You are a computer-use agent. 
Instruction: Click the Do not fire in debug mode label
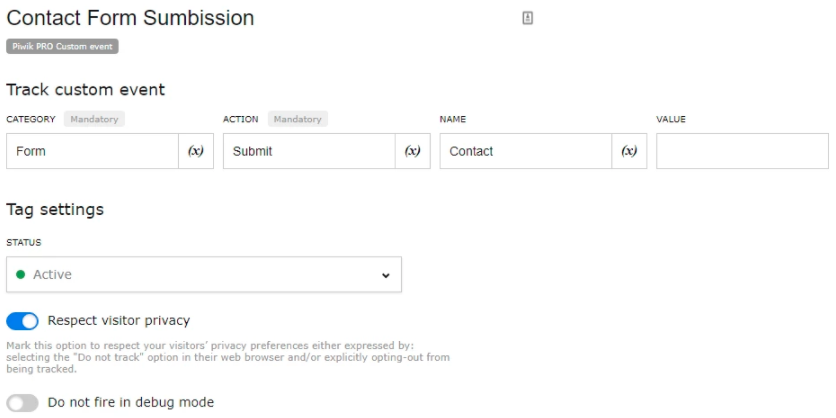pos(131,402)
